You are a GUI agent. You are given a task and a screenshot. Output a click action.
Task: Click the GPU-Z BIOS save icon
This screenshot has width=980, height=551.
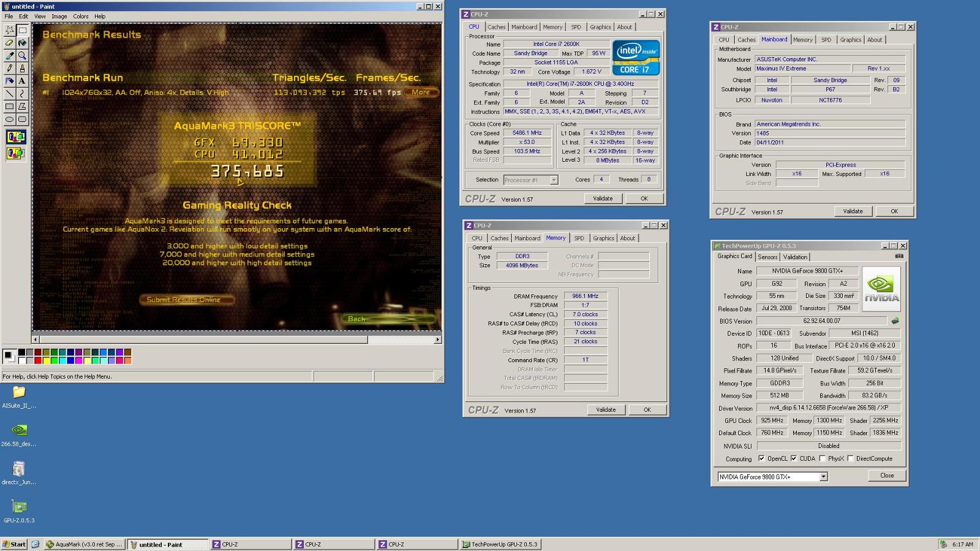895,321
